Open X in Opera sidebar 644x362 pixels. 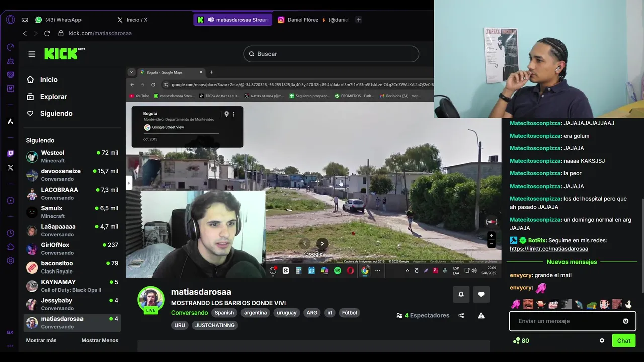point(10,168)
